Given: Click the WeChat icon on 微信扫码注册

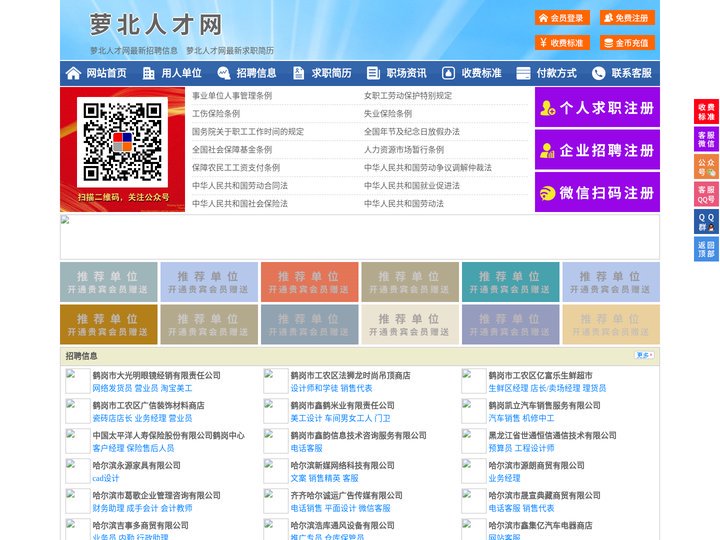Looking at the screenshot, I should (547, 193).
